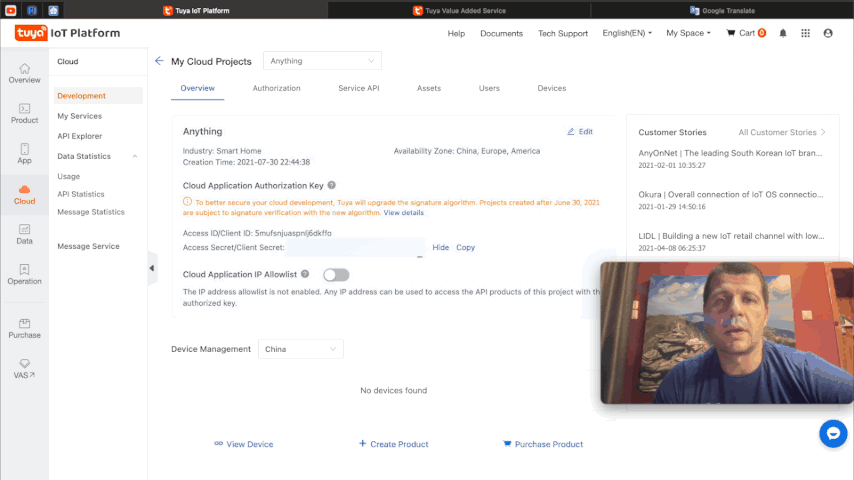Collapse the side panel with the arrow handle

point(152,268)
